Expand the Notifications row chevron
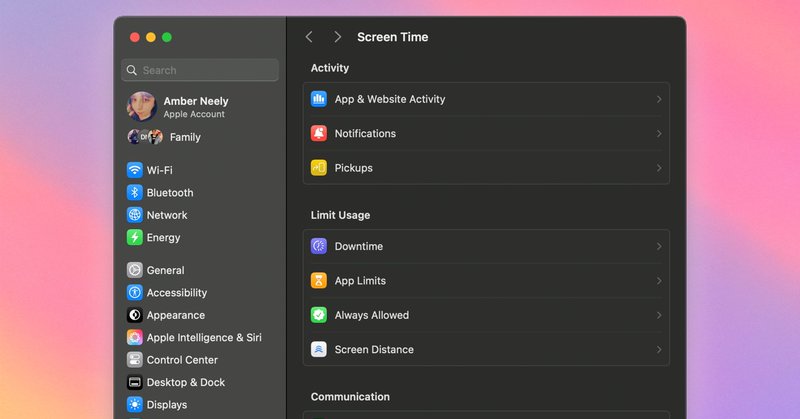The height and width of the screenshot is (419, 800). point(659,134)
